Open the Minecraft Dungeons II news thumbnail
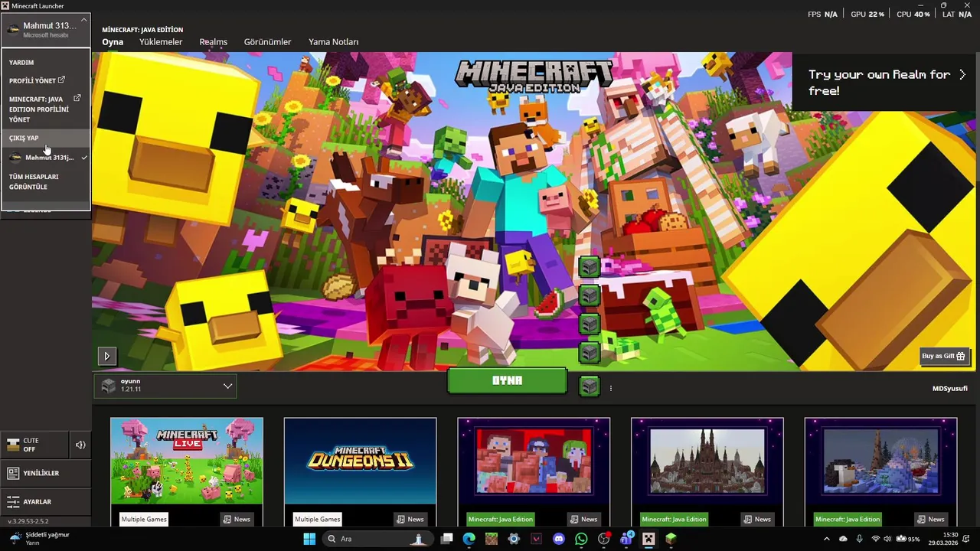This screenshot has height=551, width=980. tap(360, 461)
